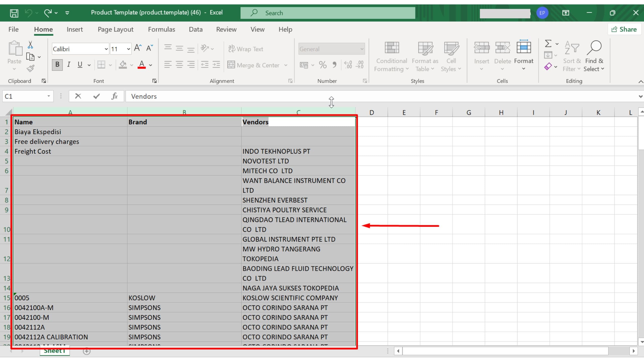
Task: Click the Center alignment icon
Action: 179,65
